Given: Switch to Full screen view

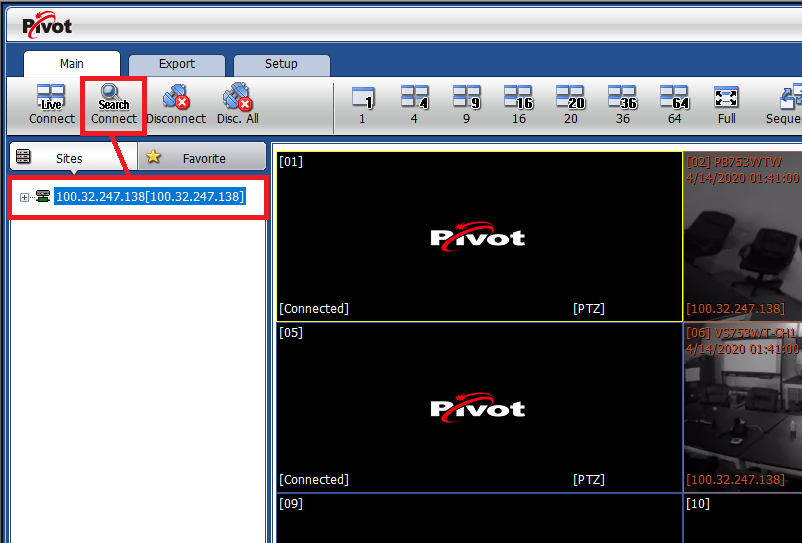Looking at the screenshot, I should point(726,105).
